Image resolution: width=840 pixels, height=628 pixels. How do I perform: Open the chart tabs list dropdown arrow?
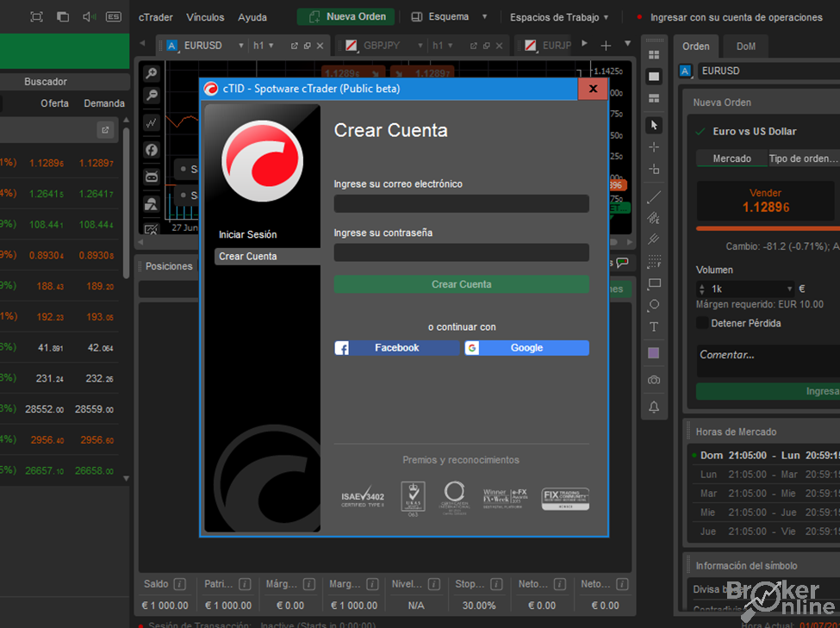pos(628,43)
